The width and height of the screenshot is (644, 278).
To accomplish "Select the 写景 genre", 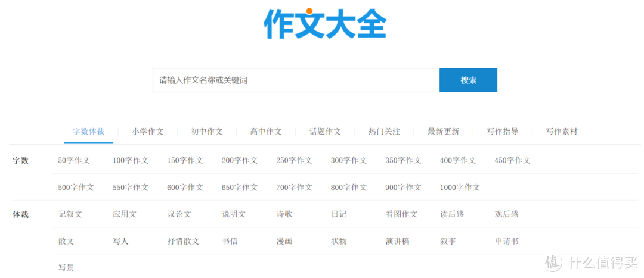I will tap(66, 268).
